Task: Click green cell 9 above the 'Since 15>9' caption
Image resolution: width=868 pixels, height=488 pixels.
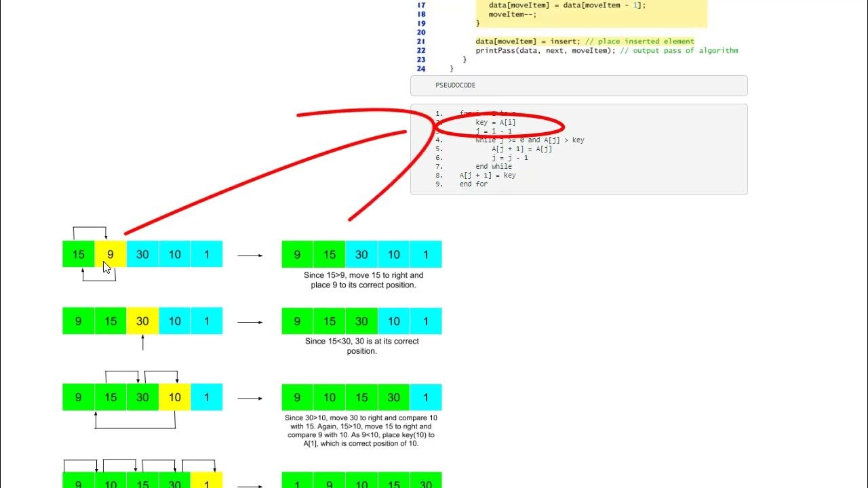Action: (298, 254)
